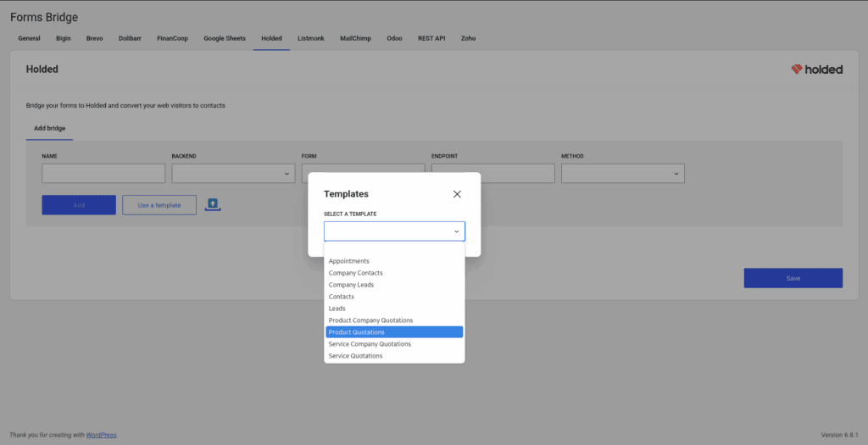Viewport: 868px width, 445px height.
Task: Choose Service Quotations template option
Action: click(x=394, y=356)
